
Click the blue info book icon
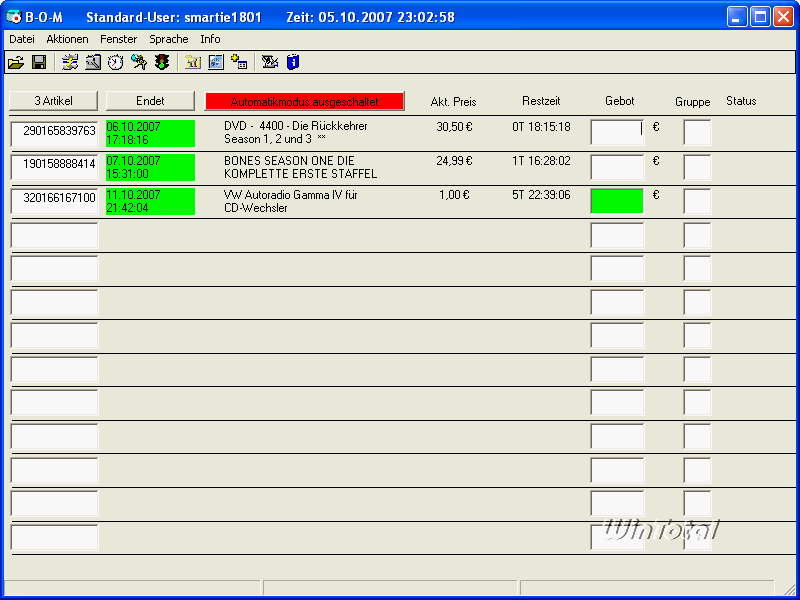[293, 62]
